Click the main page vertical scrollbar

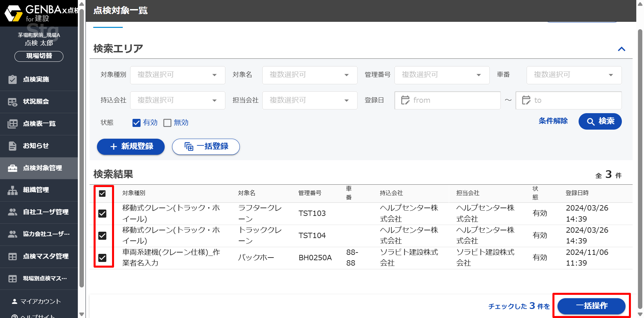640,168
